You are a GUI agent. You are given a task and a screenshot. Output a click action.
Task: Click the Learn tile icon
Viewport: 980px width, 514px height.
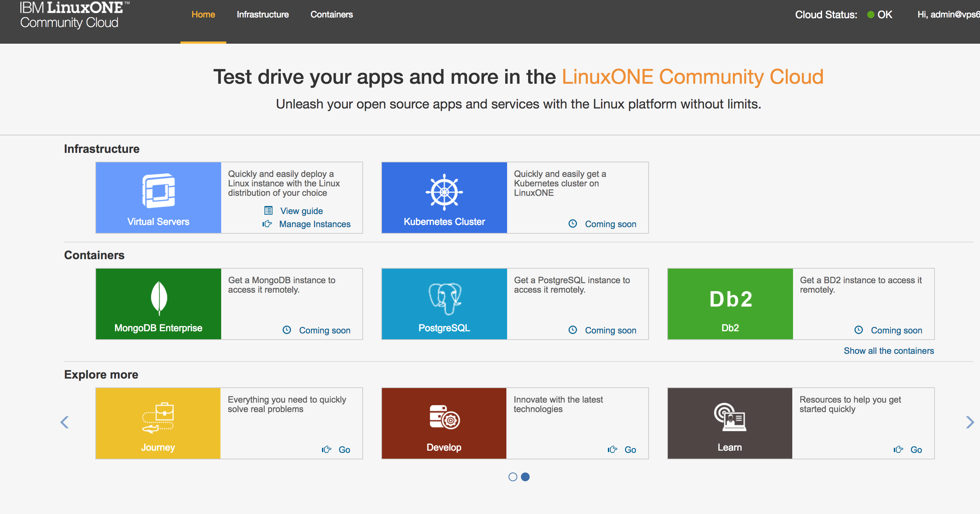[x=730, y=417]
